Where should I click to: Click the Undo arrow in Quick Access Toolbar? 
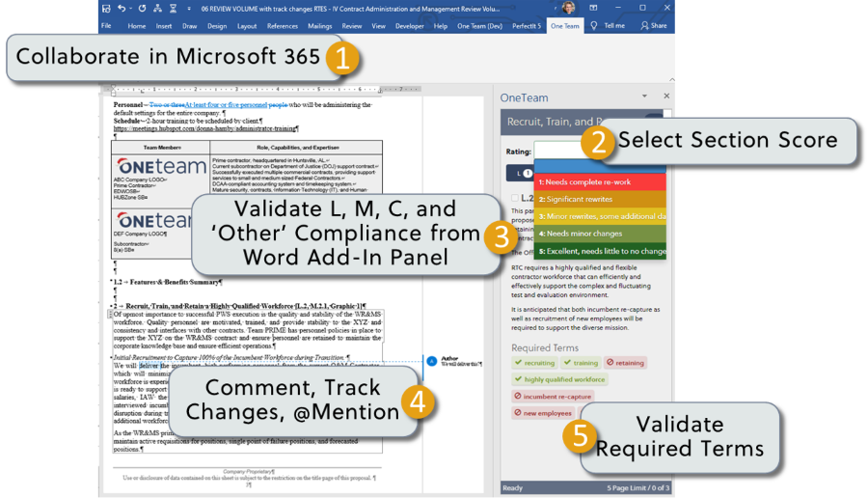121,9
